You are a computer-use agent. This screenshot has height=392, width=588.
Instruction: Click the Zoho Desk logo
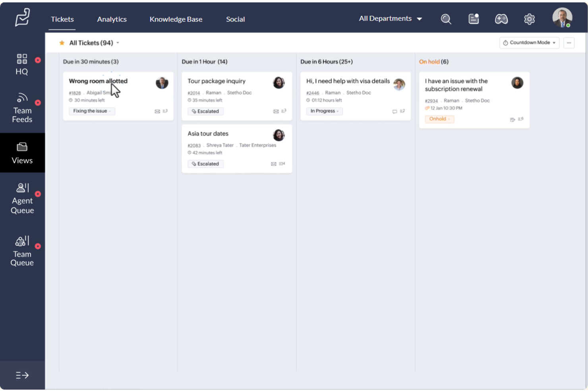22,17
